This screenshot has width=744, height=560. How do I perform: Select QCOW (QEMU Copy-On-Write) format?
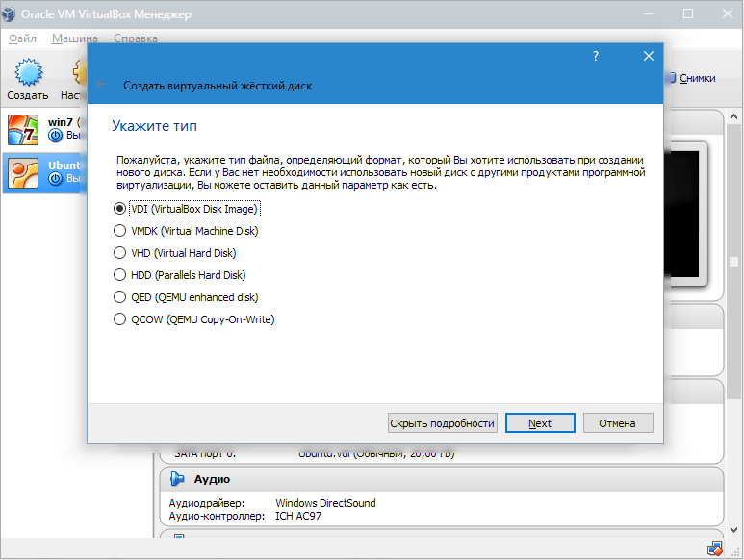coord(120,319)
